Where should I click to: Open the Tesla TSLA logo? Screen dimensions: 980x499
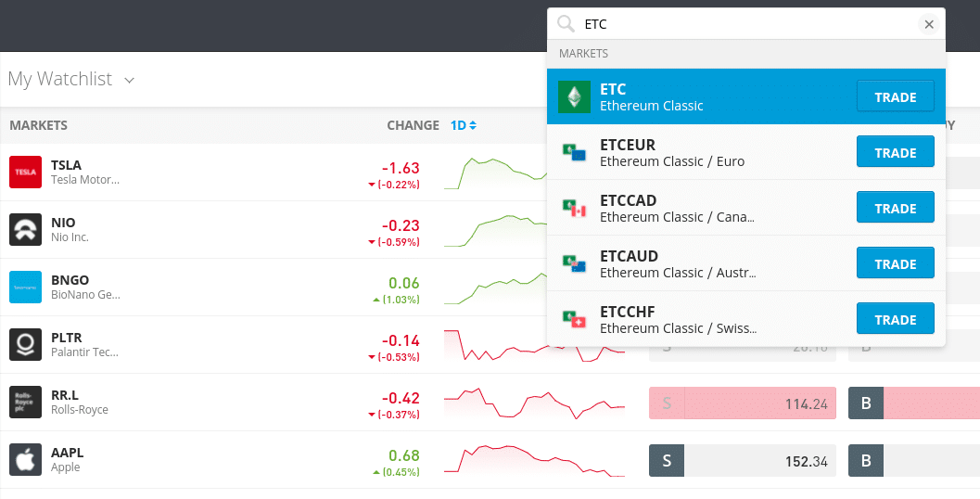[26, 172]
